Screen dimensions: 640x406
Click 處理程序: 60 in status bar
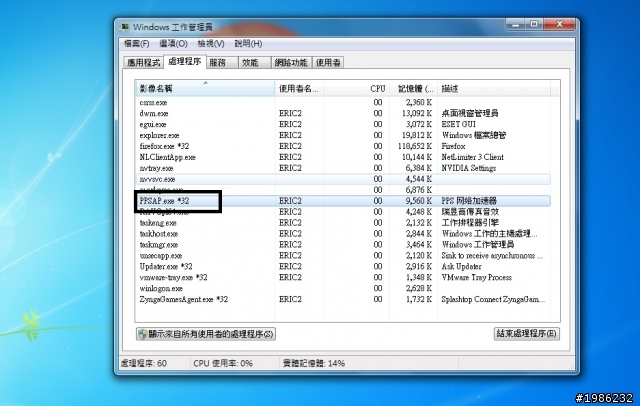click(144, 363)
